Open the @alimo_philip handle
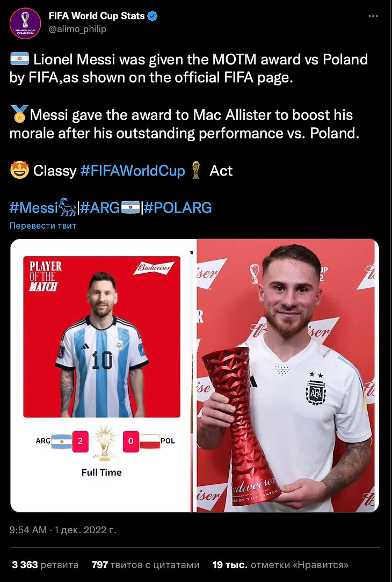The image size is (392, 582). (77, 29)
